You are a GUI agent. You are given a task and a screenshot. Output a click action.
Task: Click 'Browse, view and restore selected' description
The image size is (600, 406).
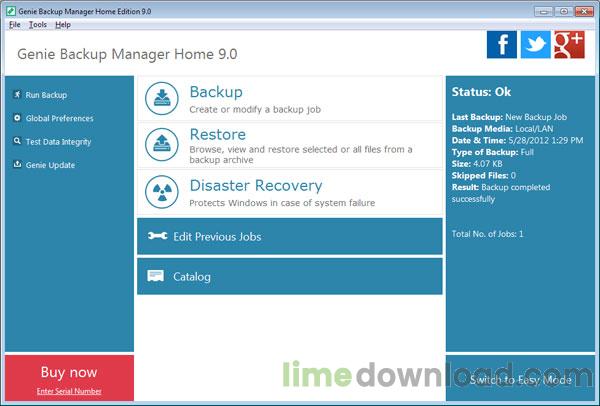[300, 154]
